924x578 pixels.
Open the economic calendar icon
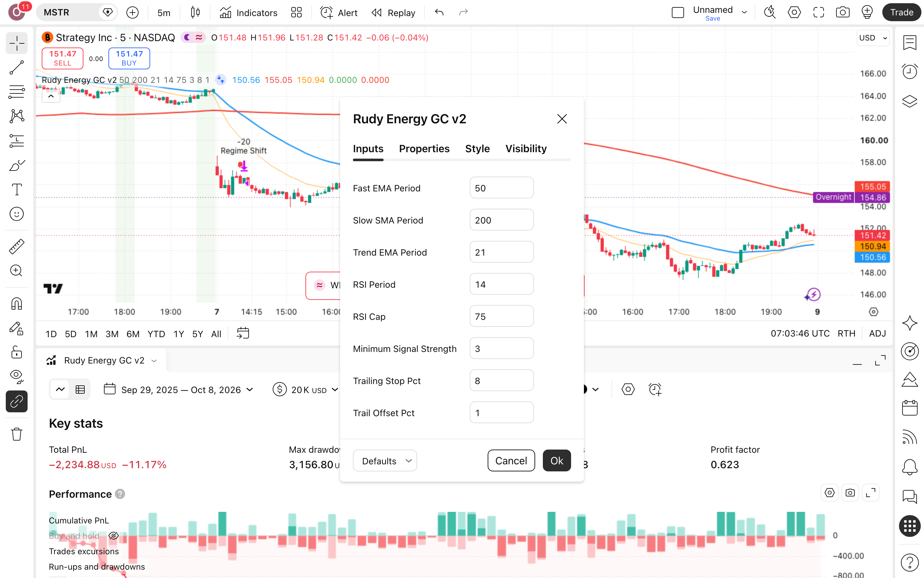pyautogui.click(x=910, y=408)
